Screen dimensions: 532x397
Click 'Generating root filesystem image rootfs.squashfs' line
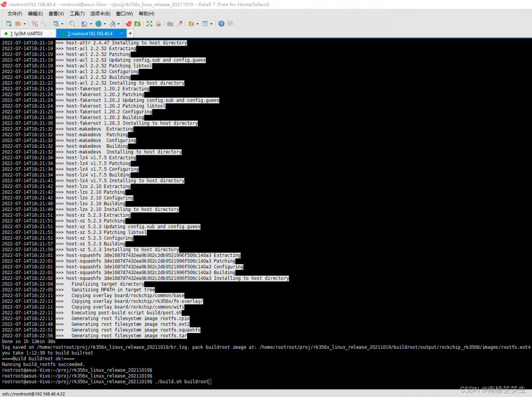point(136,330)
